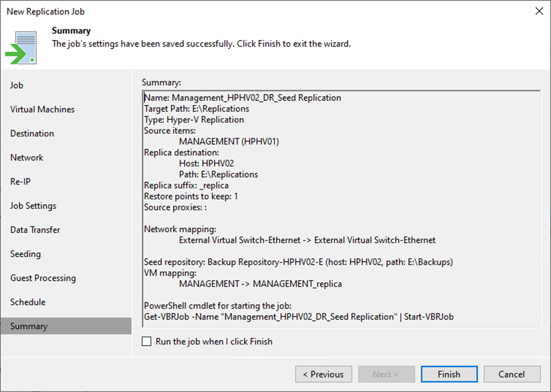Enable Run the job when I click Finish
This screenshot has width=551, height=392.
tap(146, 342)
